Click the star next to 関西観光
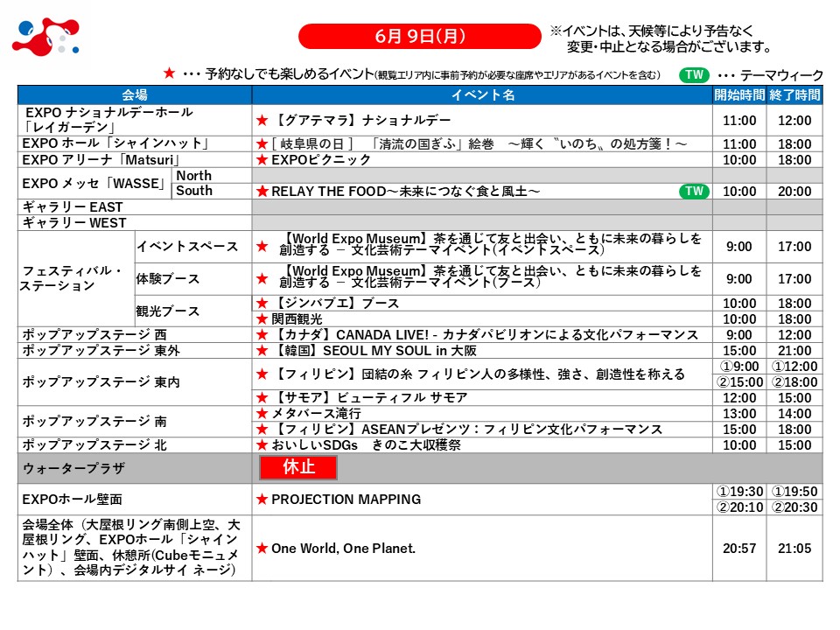Image resolution: width=840 pixels, height=630 pixels. pyautogui.click(x=262, y=319)
